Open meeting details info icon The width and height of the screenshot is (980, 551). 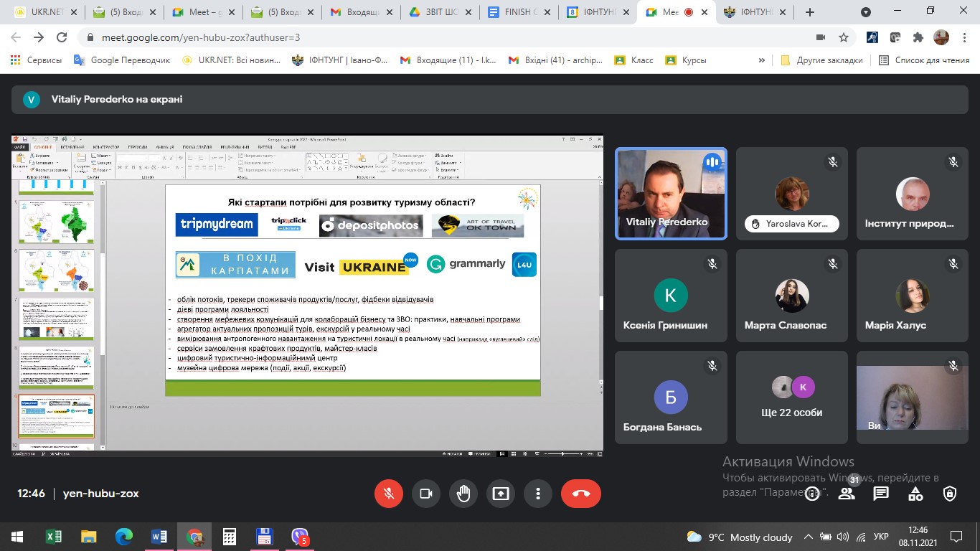pos(812,494)
